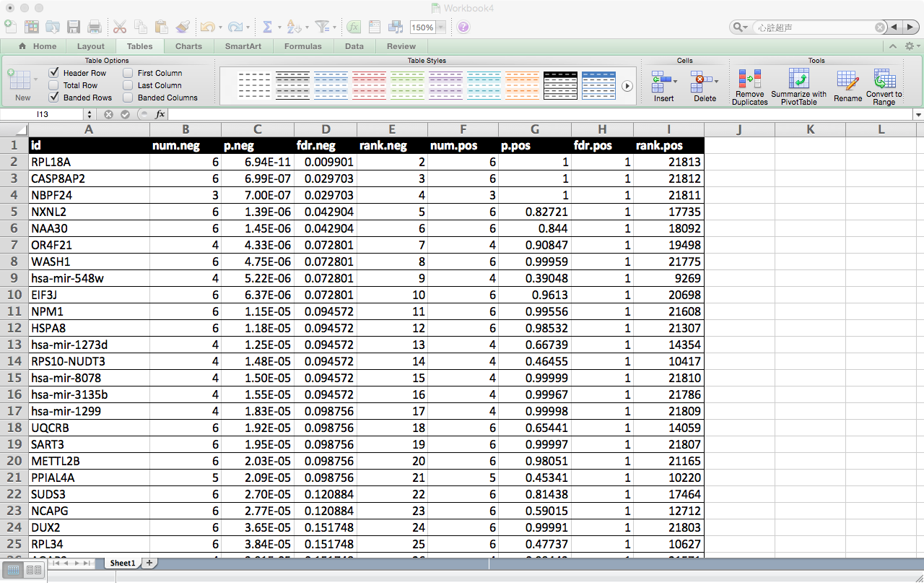924x583 pixels.
Task: Select the black table style swatch
Action: click(560, 86)
